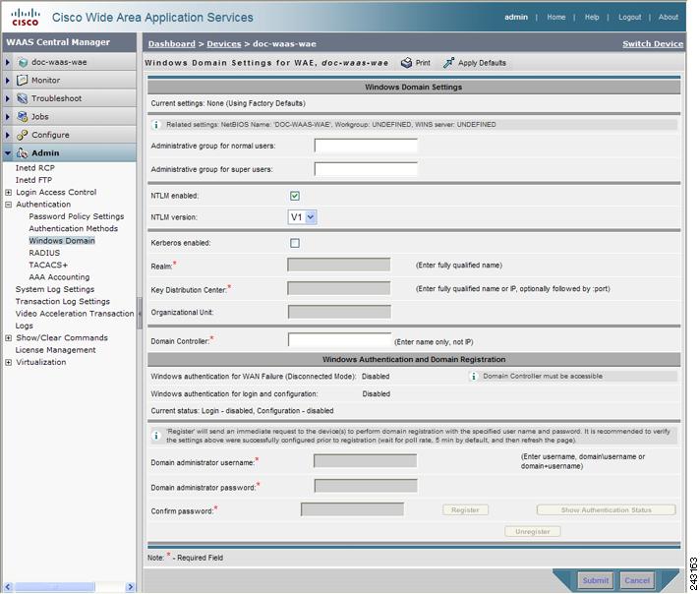Expand the Virtualization tree node

click(9, 362)
